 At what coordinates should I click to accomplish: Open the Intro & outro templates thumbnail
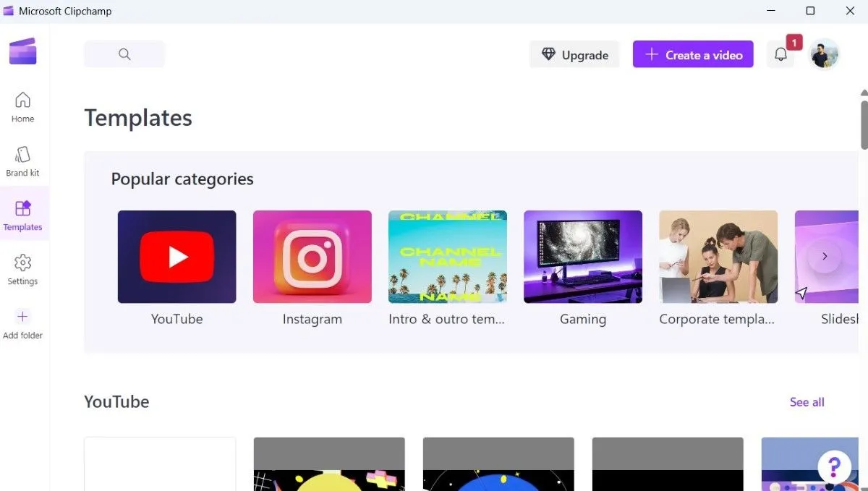(447, 257)
